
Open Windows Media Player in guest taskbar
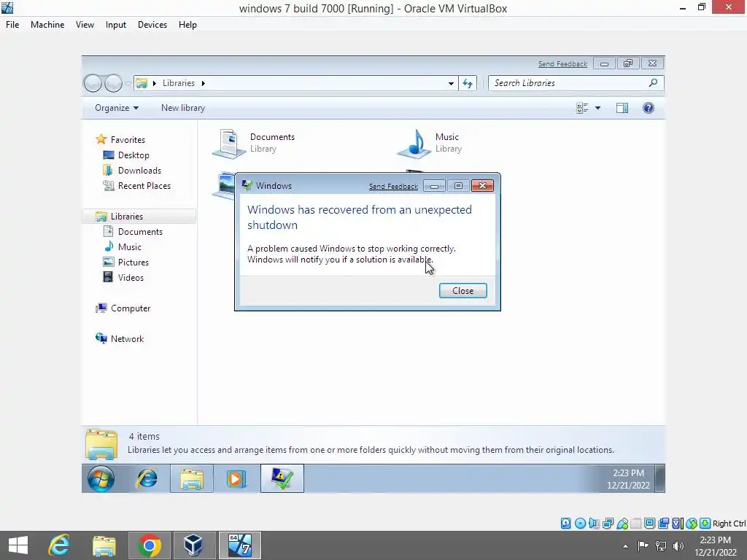[x=236, y=478]
